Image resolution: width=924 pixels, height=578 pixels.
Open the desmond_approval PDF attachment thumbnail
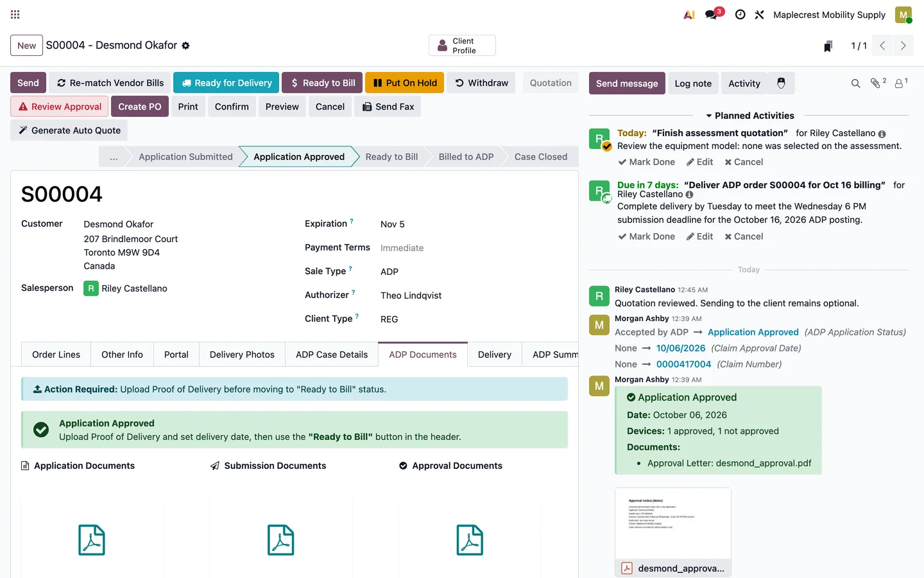673,523
